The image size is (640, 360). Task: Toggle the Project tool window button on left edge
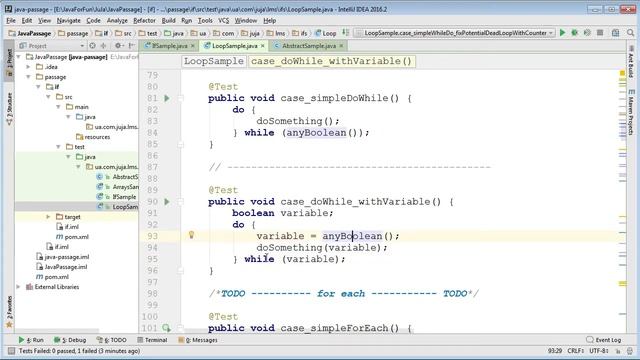click(9, 61)
